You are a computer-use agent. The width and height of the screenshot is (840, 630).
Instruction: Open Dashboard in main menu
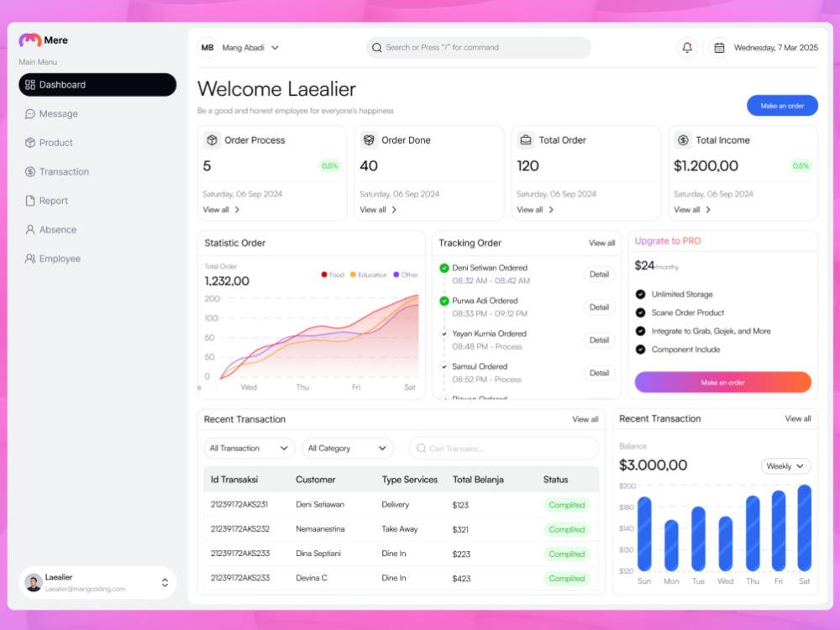tap(97, 85)
